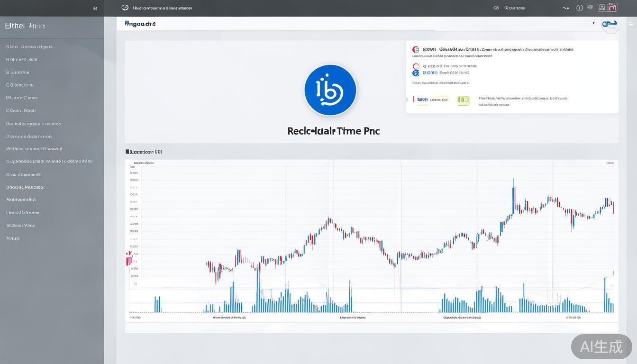Toggle the small checkmark beside the profile badge
This screenshot has height=364, width=637.
tap(593, 23)
